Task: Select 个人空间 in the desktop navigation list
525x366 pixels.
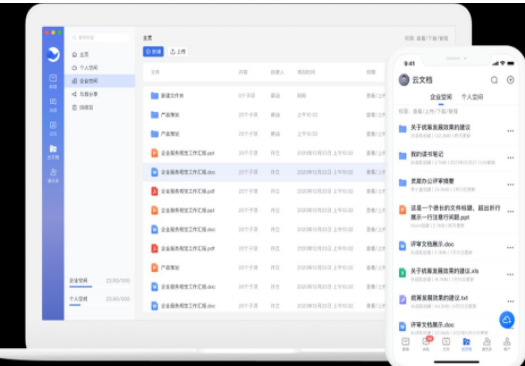Action: point(100,68)
